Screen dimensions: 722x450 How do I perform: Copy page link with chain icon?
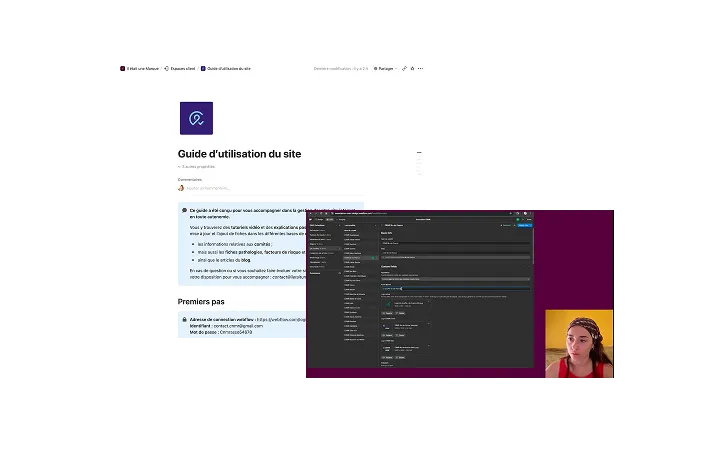(x=404, y=69)
